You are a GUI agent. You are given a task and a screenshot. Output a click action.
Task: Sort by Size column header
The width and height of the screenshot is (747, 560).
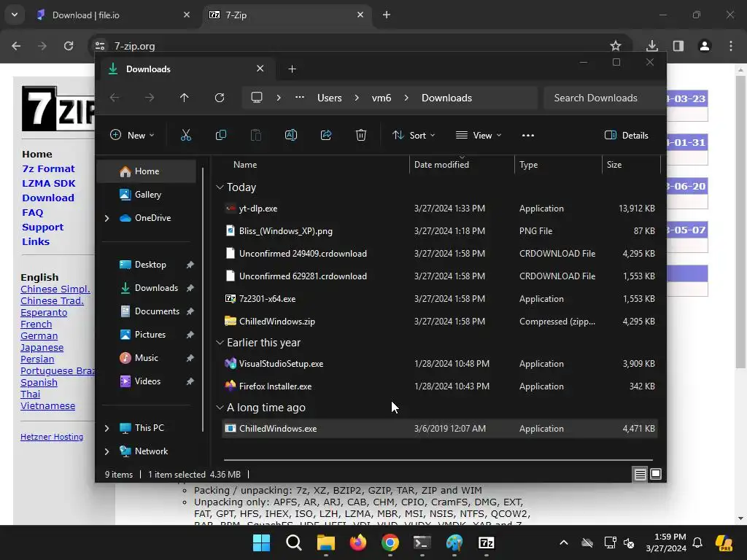point(631,165)
